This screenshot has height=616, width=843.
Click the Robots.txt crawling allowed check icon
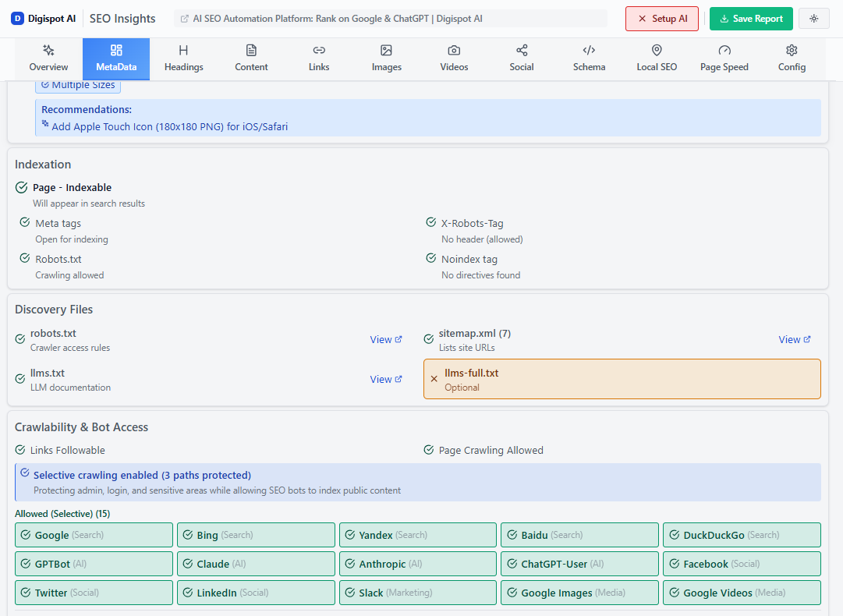25,258
